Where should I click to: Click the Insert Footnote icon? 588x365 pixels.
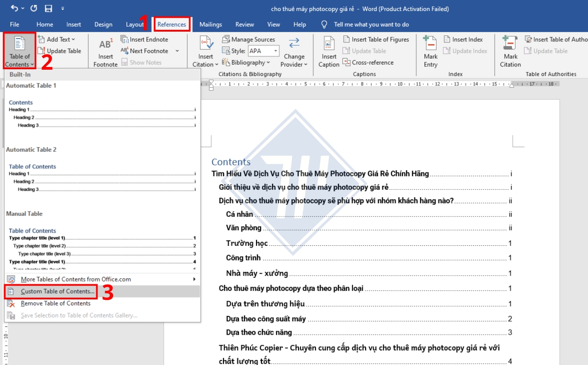pos(105,45)
